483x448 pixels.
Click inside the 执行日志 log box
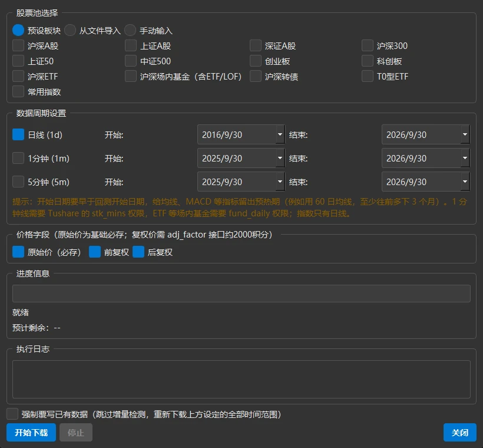(241, 379)
